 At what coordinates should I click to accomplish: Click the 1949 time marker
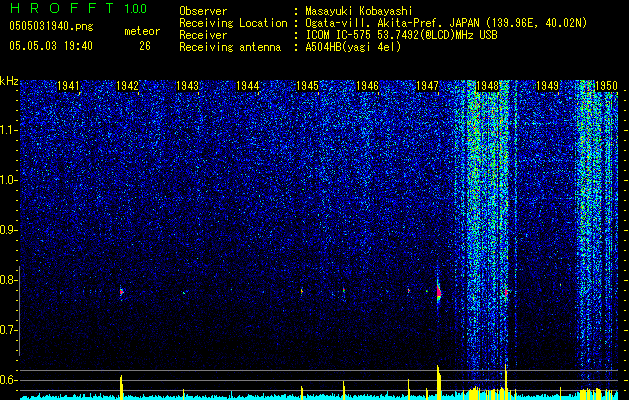548,86
